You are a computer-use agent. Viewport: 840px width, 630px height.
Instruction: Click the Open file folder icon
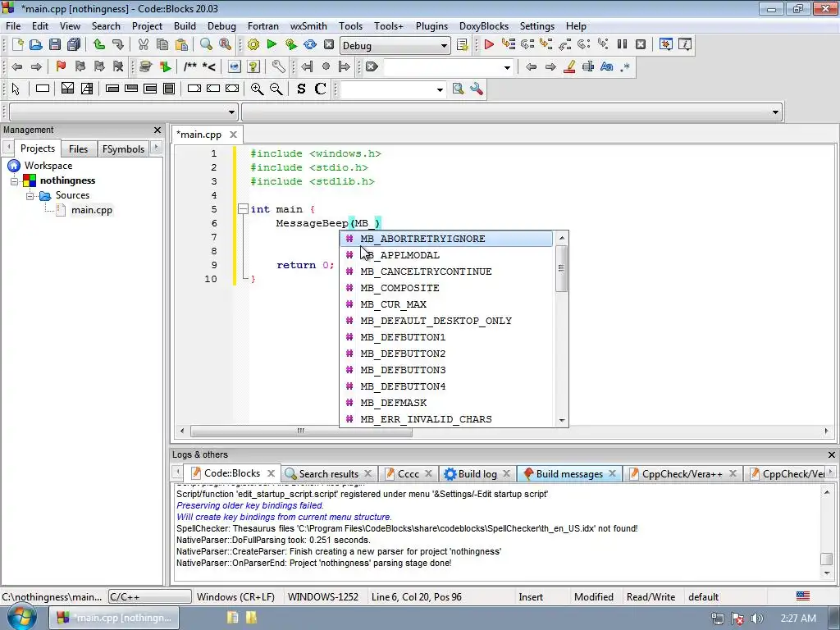(x=36, y=44)
